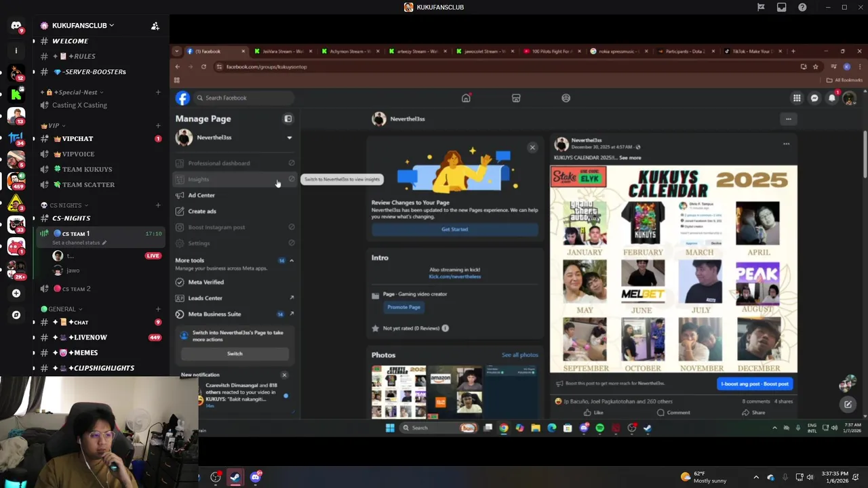Dismiss Review Changes card close X
The width and height of the screenshot is (868, 488).
tap(532, 147)
